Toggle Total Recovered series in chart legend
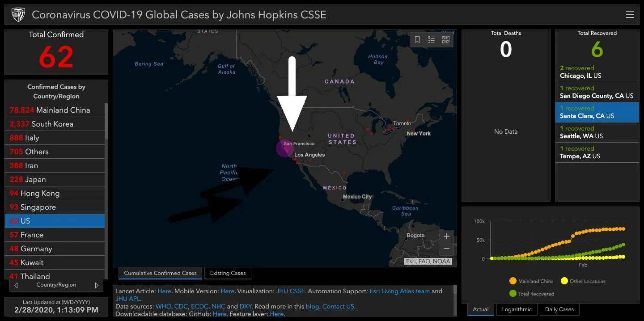Viewport: 644px width, 321px height. pyautogui.click(x=513, y=294)
